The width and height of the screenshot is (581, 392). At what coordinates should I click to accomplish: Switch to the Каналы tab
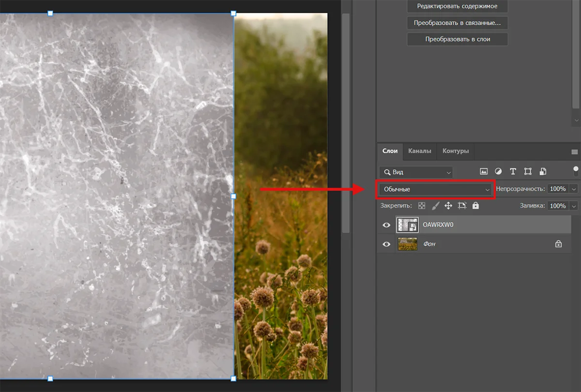click(420, 151)
